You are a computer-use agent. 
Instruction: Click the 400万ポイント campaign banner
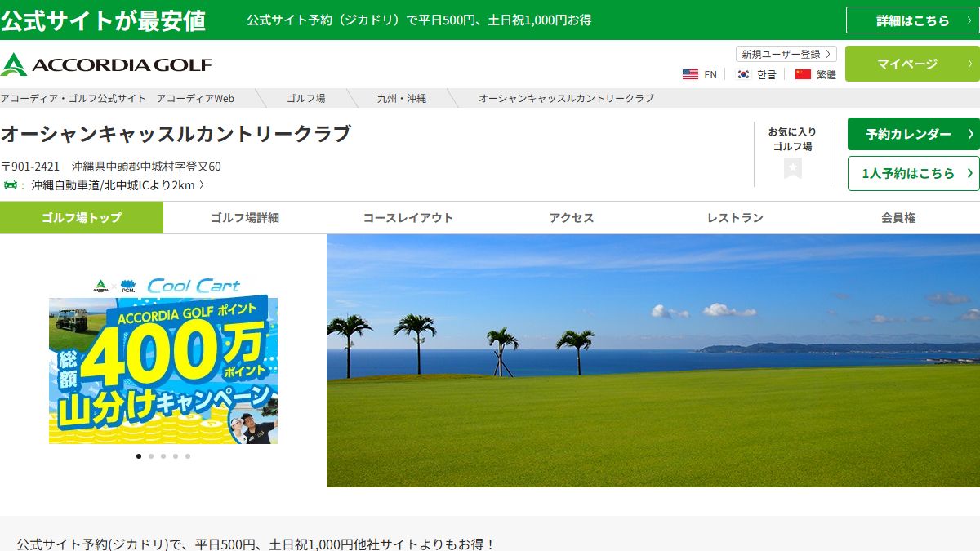163,361
